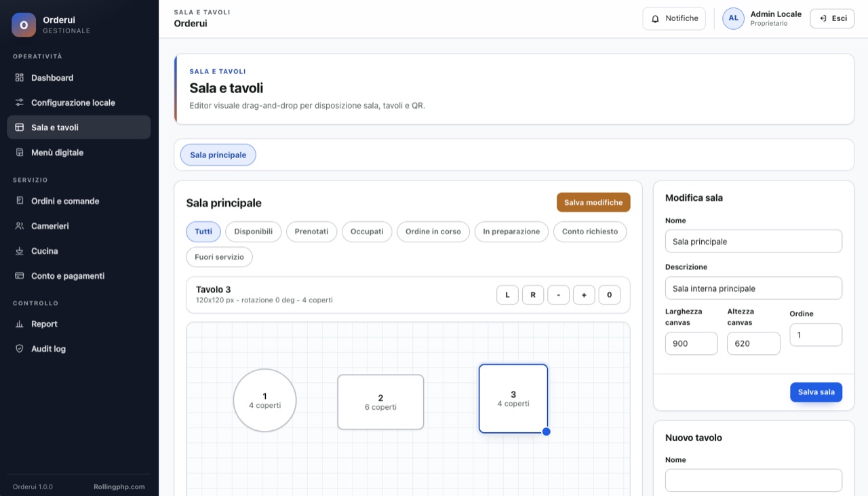Filter tables by Prenotati status
The height and width of the screenshot is (496, 868).
(312, 231)
